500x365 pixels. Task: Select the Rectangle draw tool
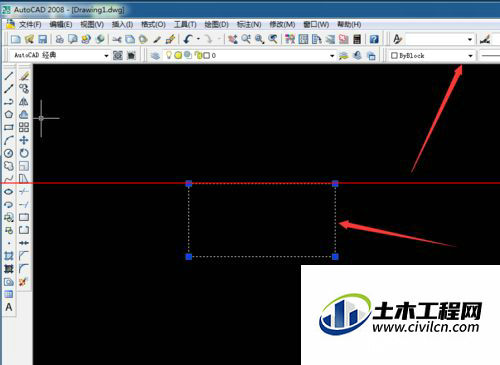pyautogui.click(x=9, y=127)
